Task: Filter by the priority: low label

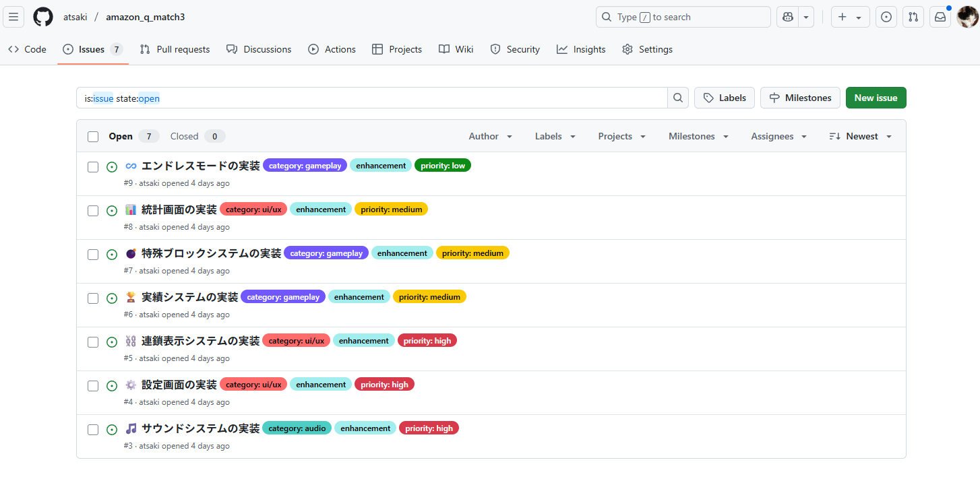Action: click(x=443, y=165)
